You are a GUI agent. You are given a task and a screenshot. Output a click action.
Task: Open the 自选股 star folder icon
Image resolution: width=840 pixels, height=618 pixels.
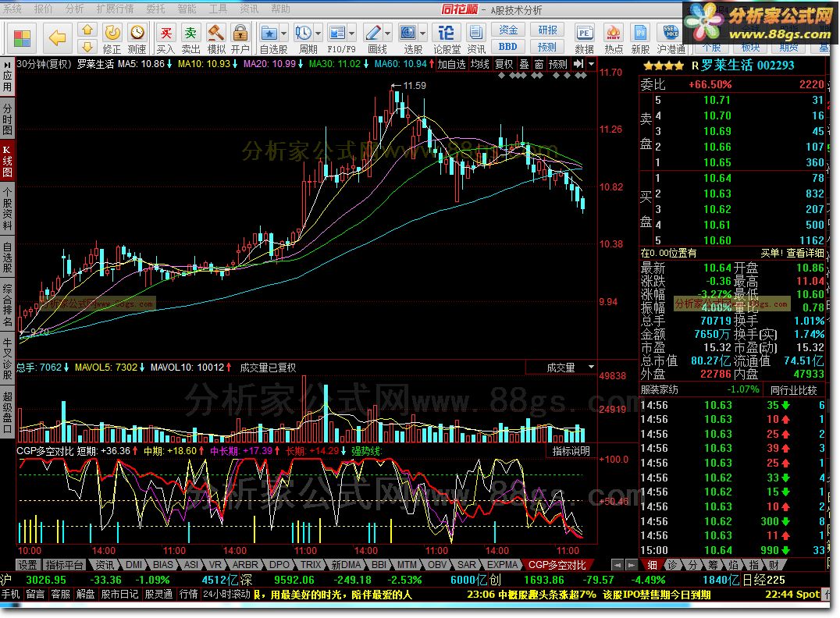tap(269, 34)
